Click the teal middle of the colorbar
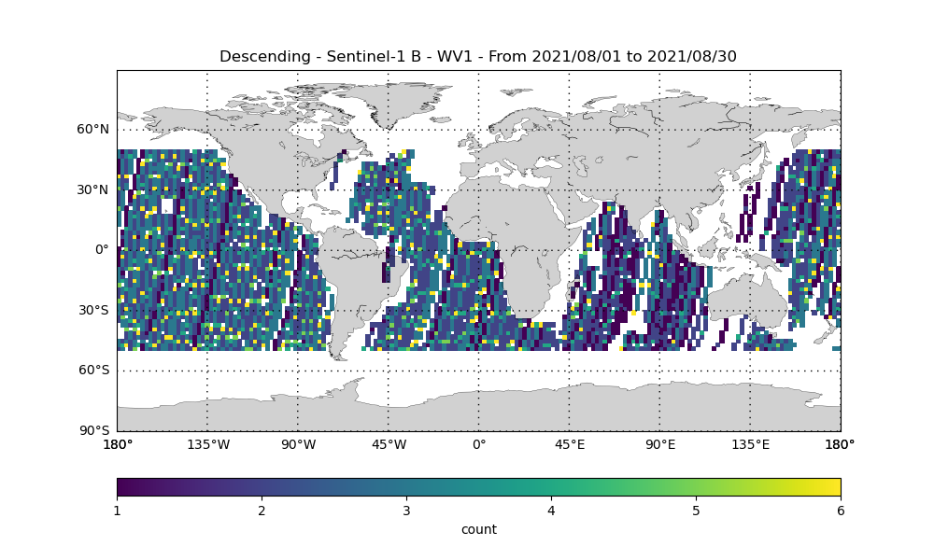 tap(479, 487)
